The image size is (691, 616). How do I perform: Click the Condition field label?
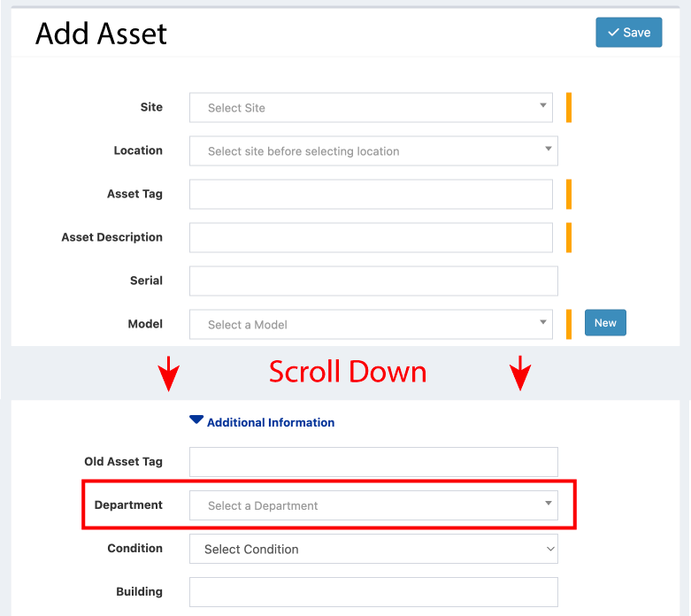point(134,548)
